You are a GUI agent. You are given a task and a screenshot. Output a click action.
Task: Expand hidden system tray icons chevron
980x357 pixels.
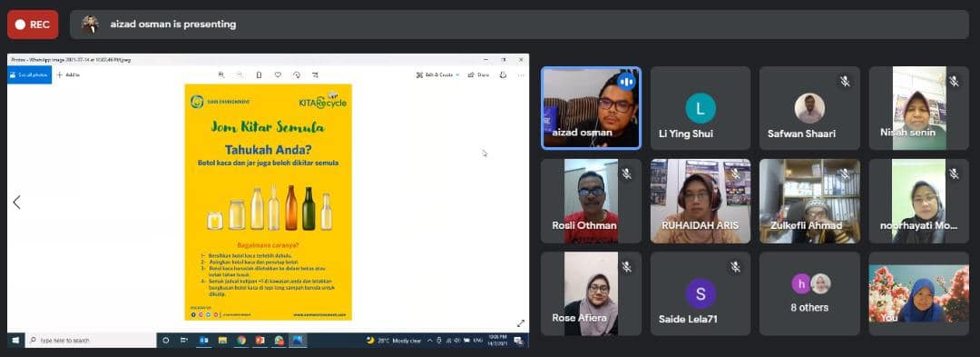429,340
